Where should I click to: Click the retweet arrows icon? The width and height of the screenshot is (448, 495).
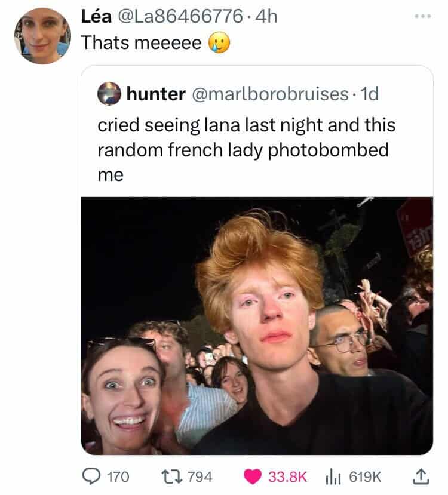pos(172,476)
